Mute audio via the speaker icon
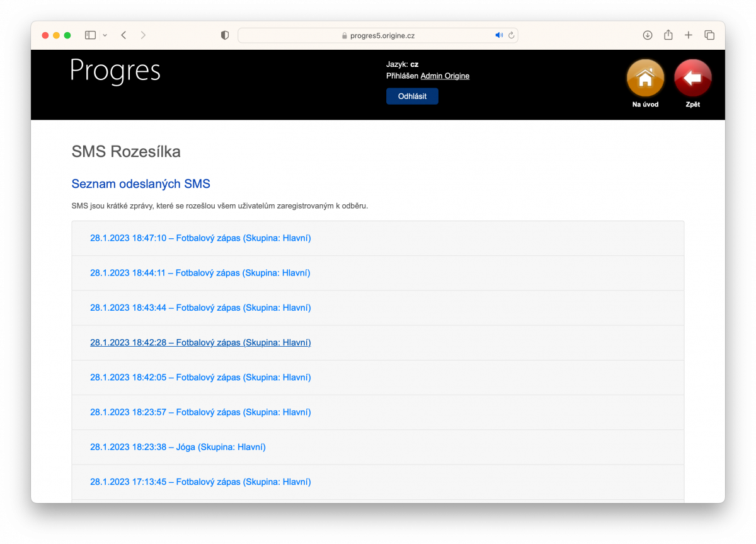 click(x=498, y=35)
